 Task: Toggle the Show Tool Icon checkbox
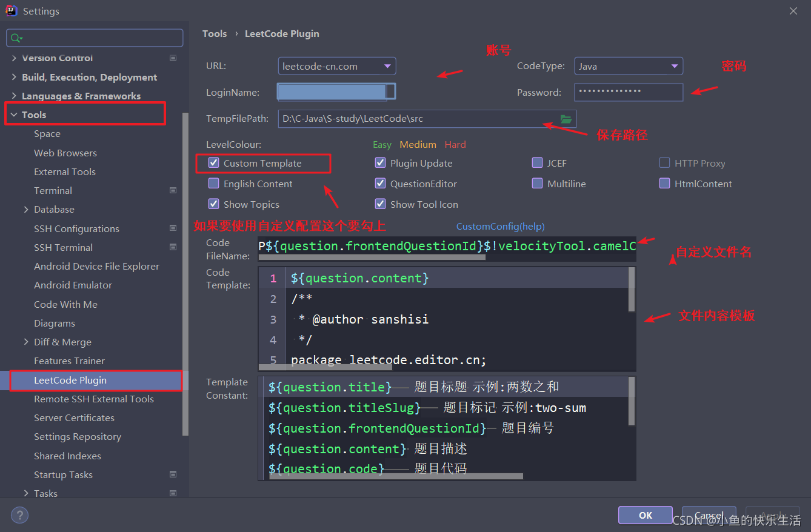(x=380, y=204)
